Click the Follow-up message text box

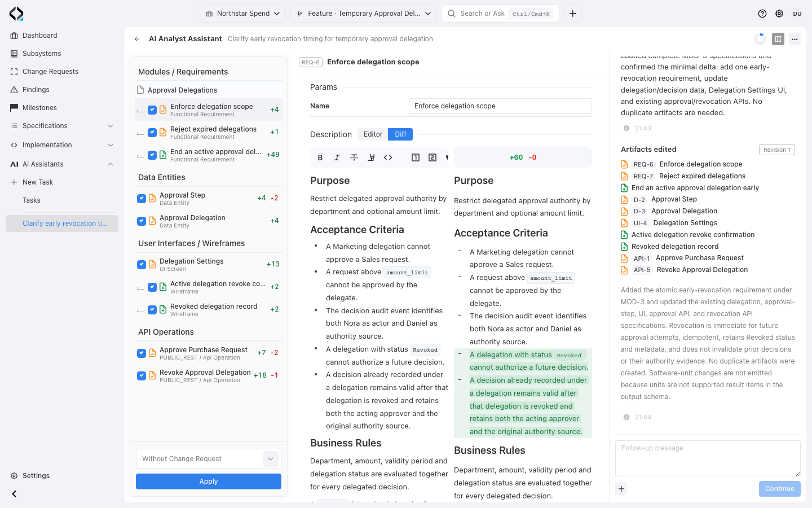[708, 458]
